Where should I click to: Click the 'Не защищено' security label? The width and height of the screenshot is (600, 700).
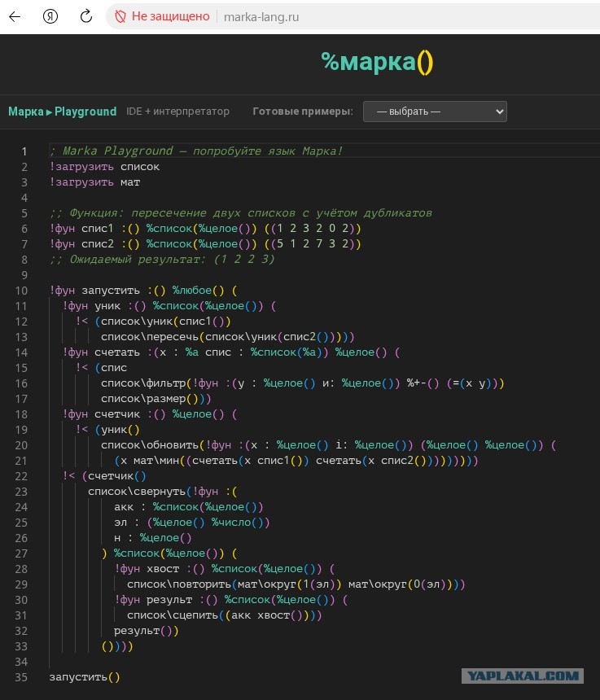170,16
